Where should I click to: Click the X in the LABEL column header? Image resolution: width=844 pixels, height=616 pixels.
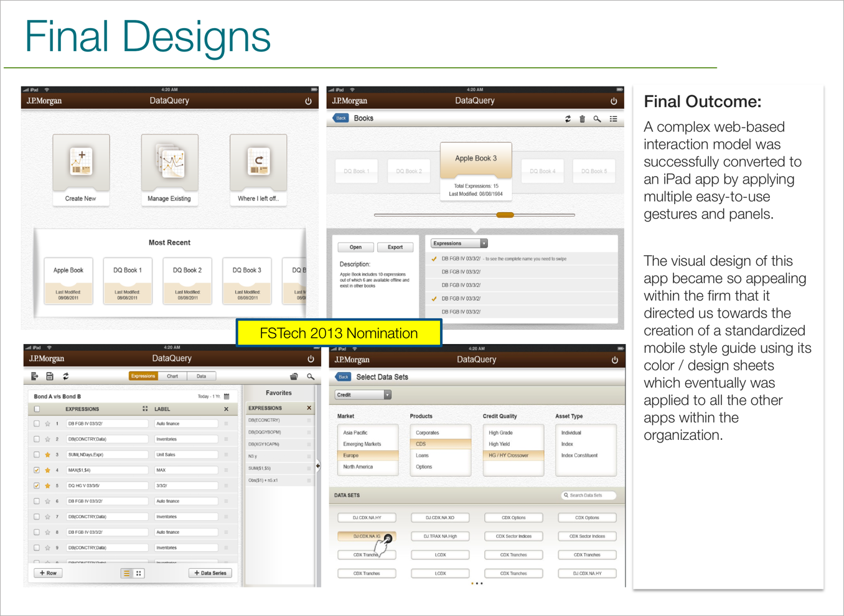coord(226,409)
